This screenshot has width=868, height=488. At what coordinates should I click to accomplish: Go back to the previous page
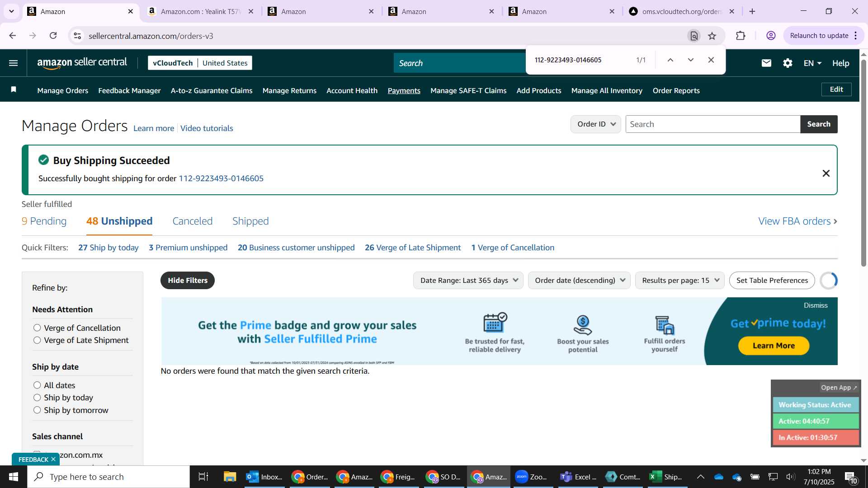[x=13, y=36]
